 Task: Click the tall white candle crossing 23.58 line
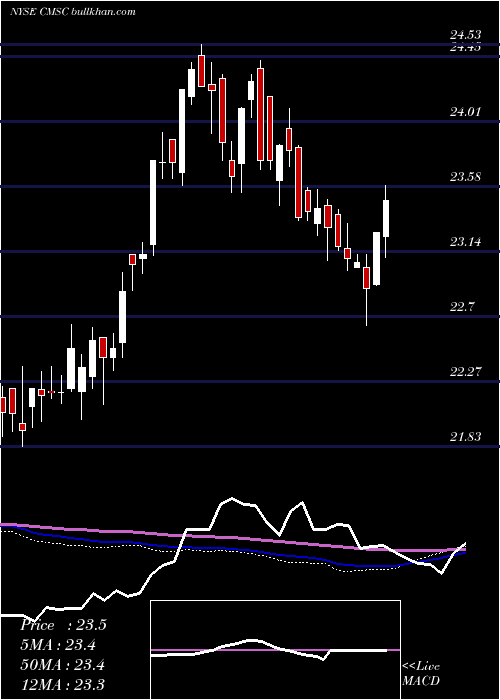click(153, 202)
